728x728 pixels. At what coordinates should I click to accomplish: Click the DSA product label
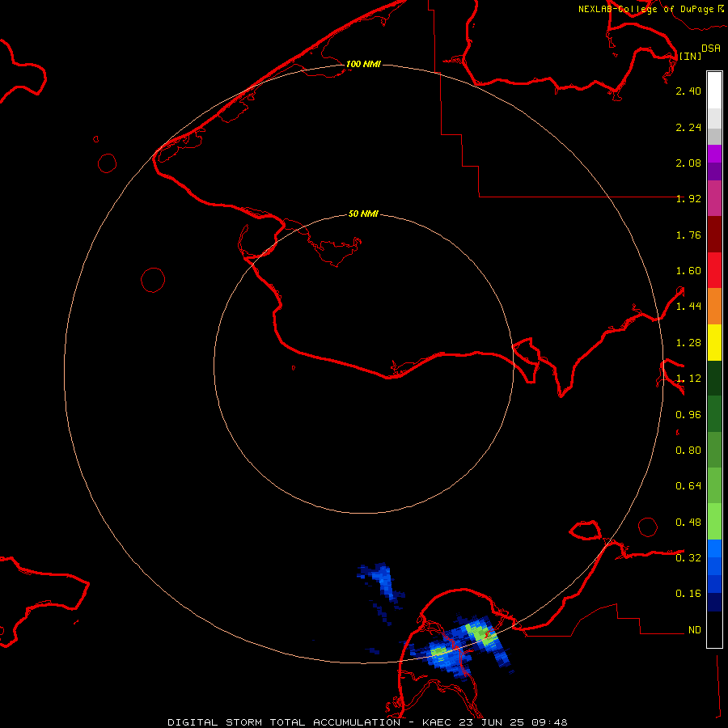[711, 49]
